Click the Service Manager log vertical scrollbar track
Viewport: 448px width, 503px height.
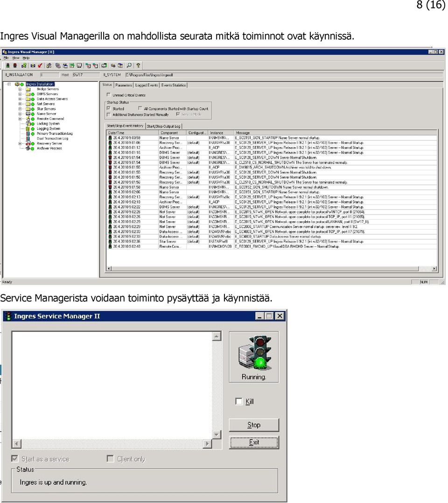click(217, 385)
